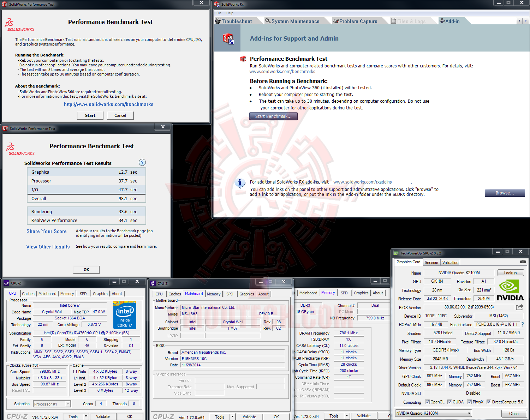The image size is (530, 420).
Task: Click the SolidWorks Rx title bar icon
Action: (x=216, y=4)
